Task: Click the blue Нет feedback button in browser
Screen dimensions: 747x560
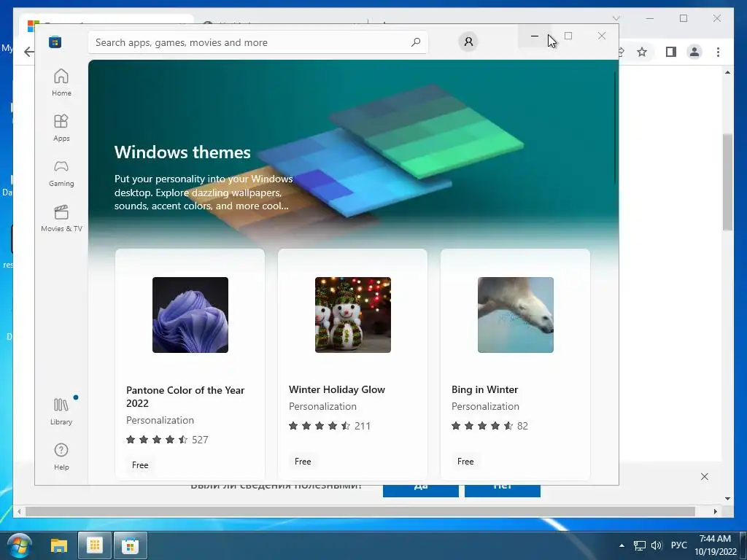Action: pyautogui.click(x=503, y=491)
